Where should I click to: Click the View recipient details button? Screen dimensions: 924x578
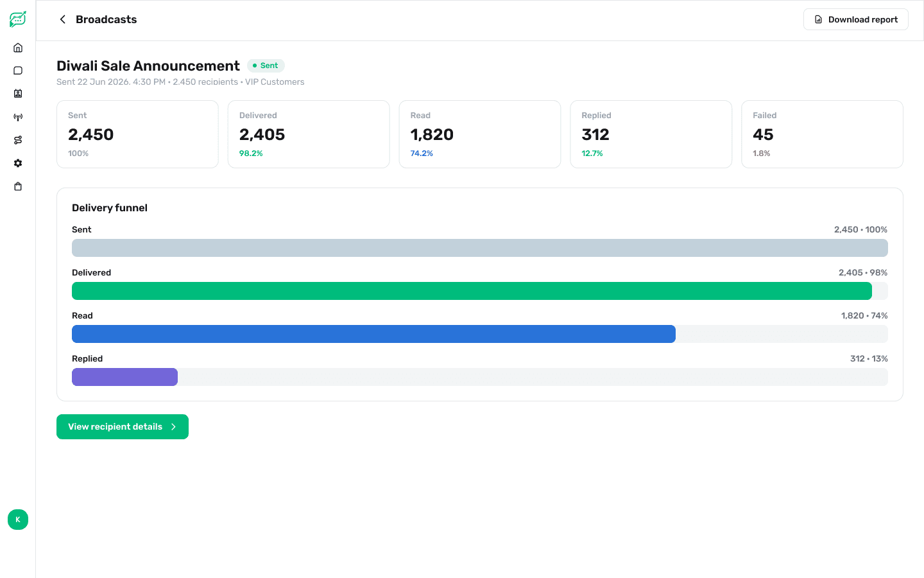[123, 426]
